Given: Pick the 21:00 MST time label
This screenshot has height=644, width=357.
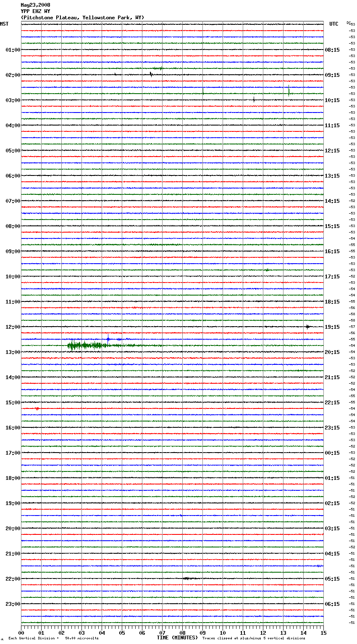Looking at the screenshot, I should (13, 554).
